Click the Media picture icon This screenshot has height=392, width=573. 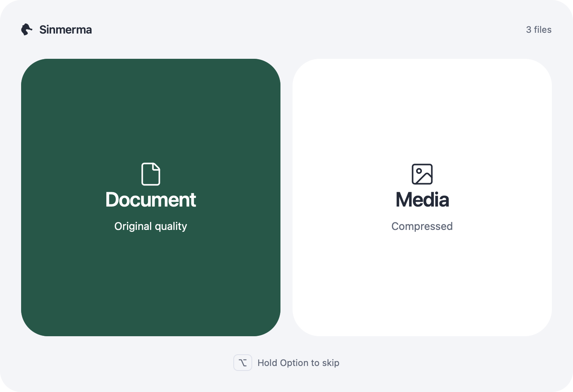(x=422, y=174)
